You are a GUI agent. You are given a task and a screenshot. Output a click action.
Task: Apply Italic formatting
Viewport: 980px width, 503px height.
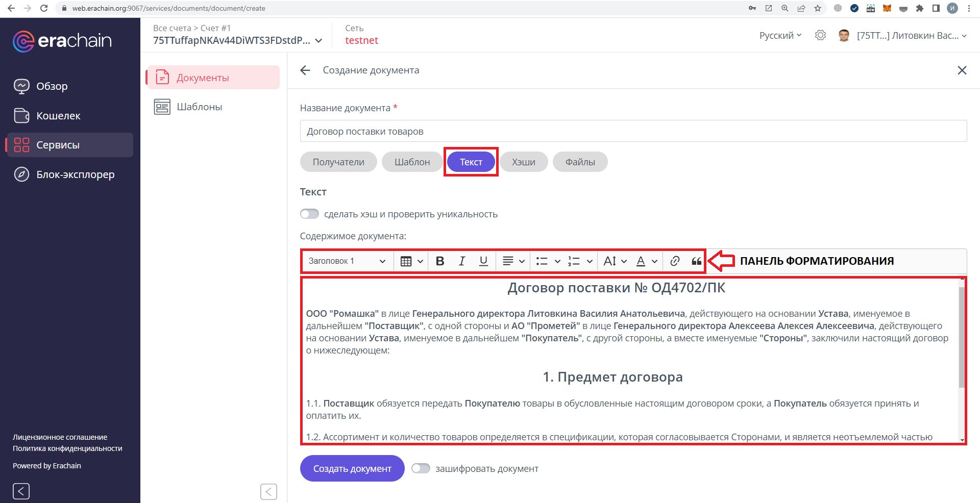(x=461, y=261)
